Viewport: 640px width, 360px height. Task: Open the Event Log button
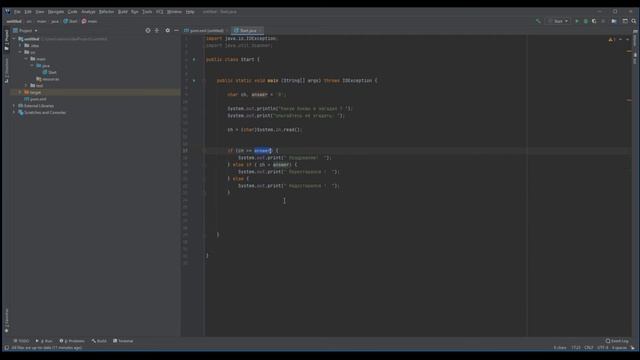[x=617, y=341]
